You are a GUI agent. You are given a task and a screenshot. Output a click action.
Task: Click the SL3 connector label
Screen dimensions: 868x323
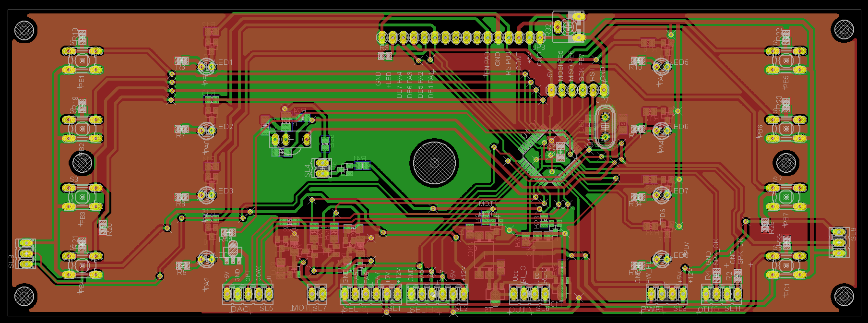[679, 308]
